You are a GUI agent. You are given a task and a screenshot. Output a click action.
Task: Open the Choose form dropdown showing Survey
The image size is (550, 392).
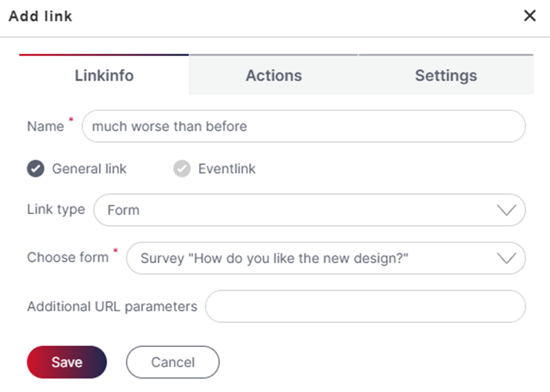326,258
